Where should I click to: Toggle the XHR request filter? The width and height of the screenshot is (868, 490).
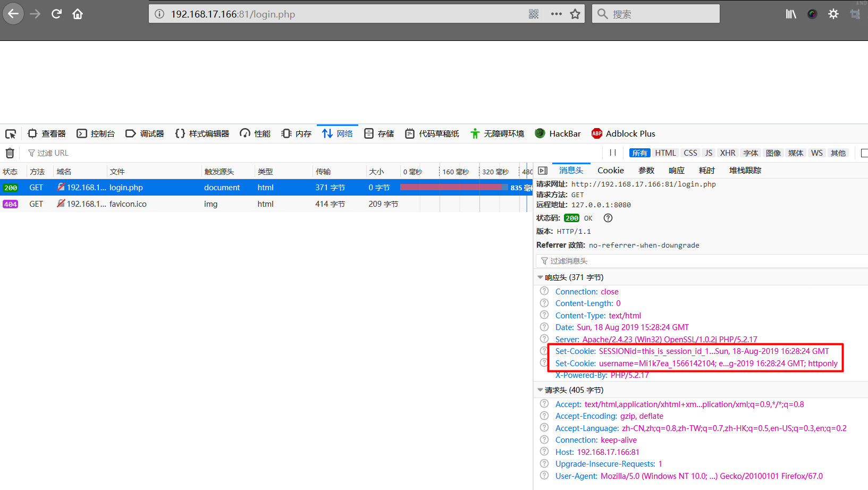(727, 153)
